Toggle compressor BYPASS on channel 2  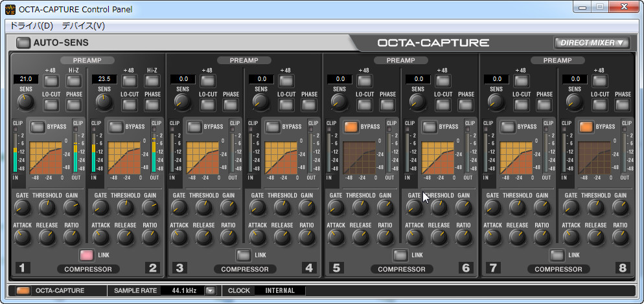pos(116,126)
